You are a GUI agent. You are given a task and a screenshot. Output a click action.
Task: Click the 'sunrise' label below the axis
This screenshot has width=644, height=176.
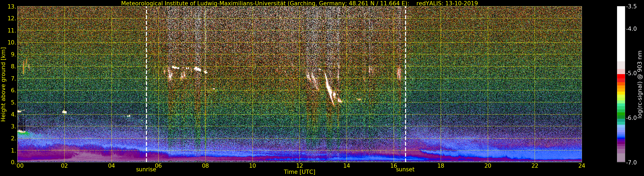pos(146,170)
